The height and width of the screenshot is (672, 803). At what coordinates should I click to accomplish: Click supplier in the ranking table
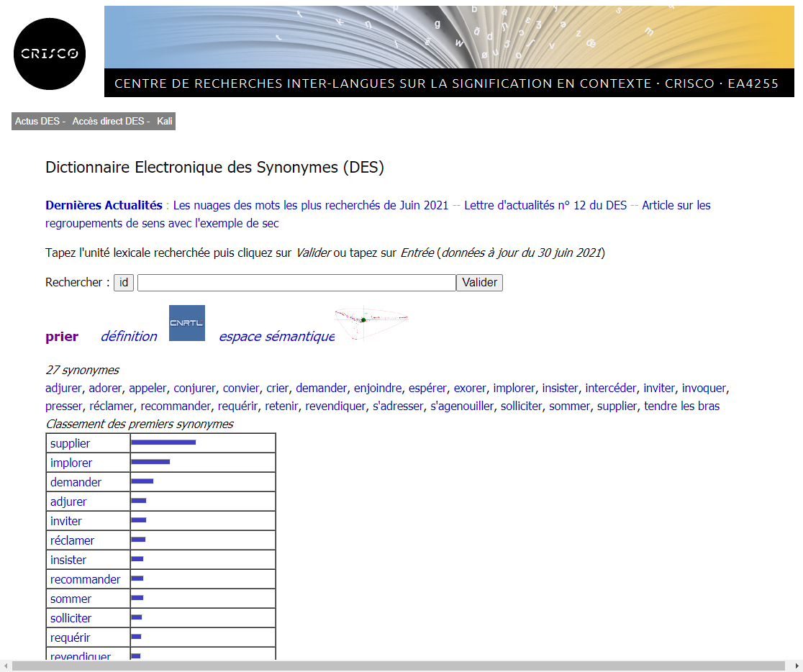click(71, 443)
